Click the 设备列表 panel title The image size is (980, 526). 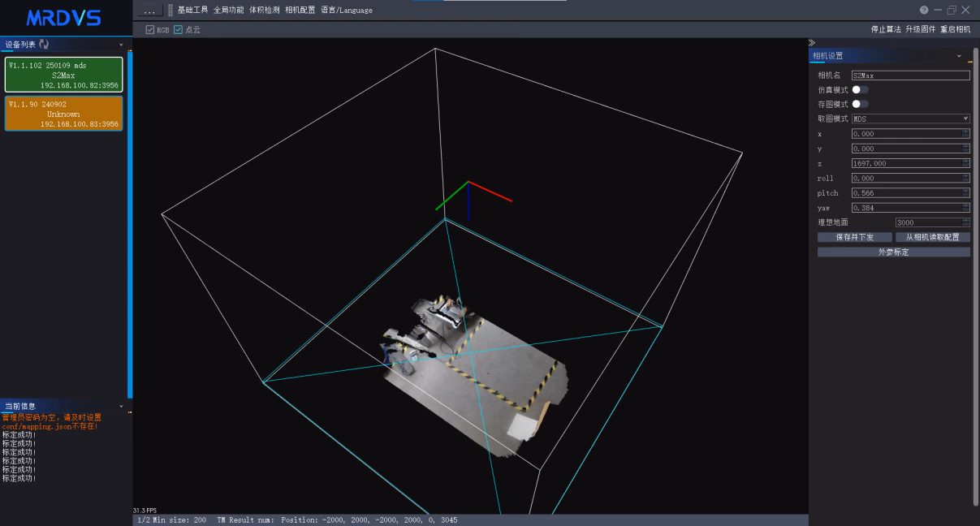pos(20,45)
